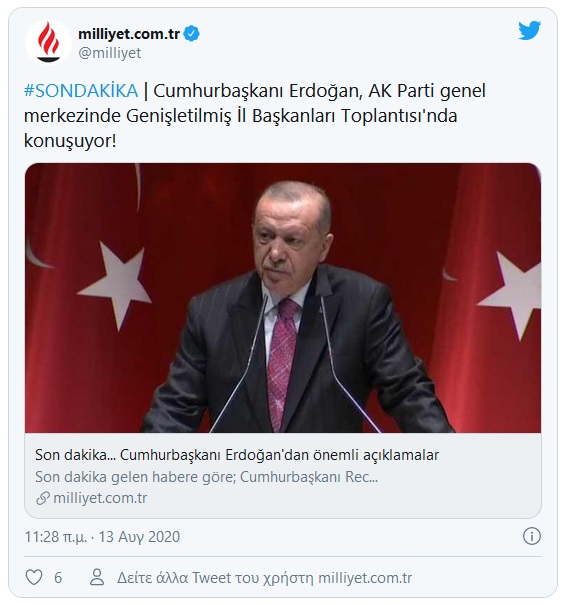Open the #SONDAKİKA hashtag
Viewport: 572px width, 605px height.
pos(81,91)
